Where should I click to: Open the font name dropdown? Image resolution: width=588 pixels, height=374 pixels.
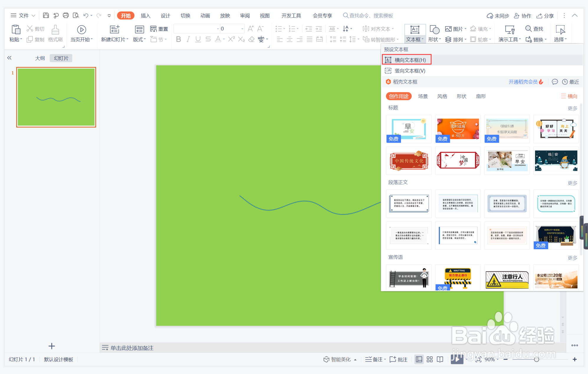218,29
